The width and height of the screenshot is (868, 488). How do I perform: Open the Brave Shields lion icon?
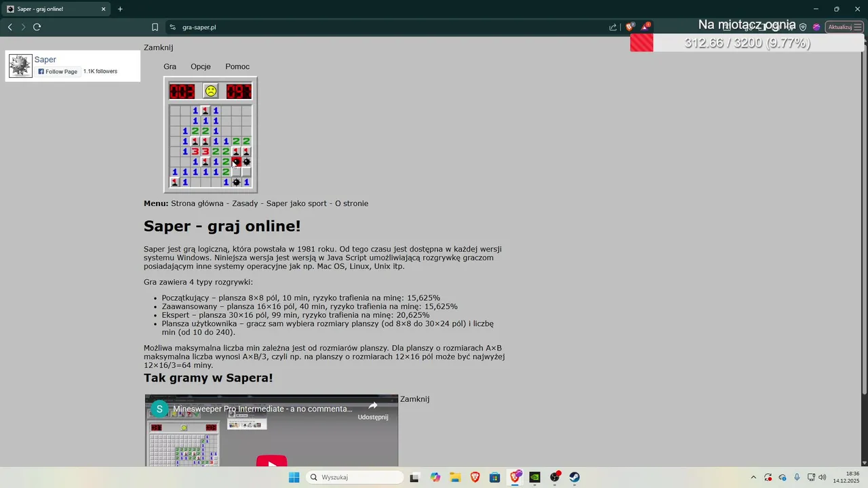point(630,27)
